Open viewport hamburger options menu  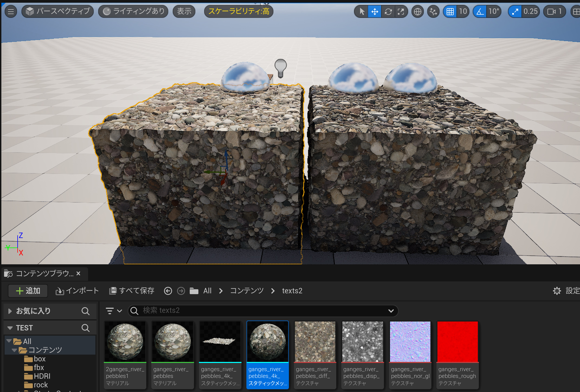coord(11,12)
